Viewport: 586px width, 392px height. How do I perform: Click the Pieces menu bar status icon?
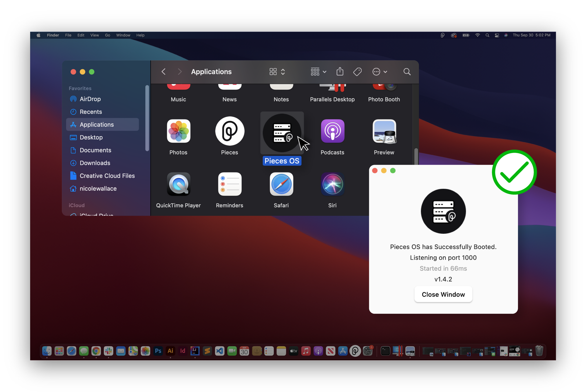point(442,35)
